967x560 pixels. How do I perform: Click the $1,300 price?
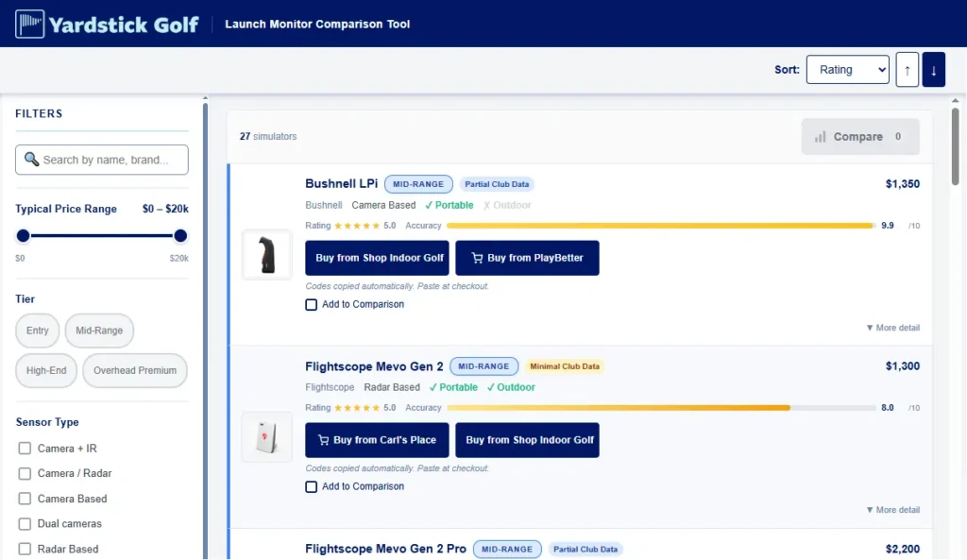[902, 366]
